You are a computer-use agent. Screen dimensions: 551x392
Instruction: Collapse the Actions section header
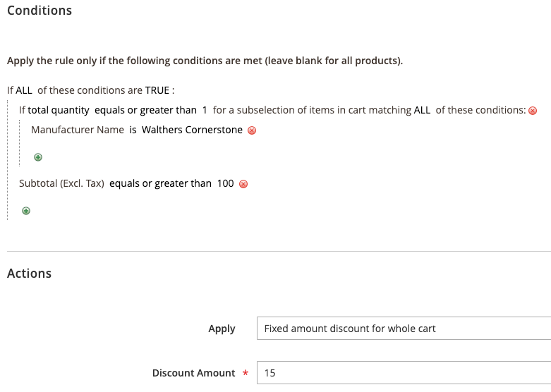click(x=30, y=274)
